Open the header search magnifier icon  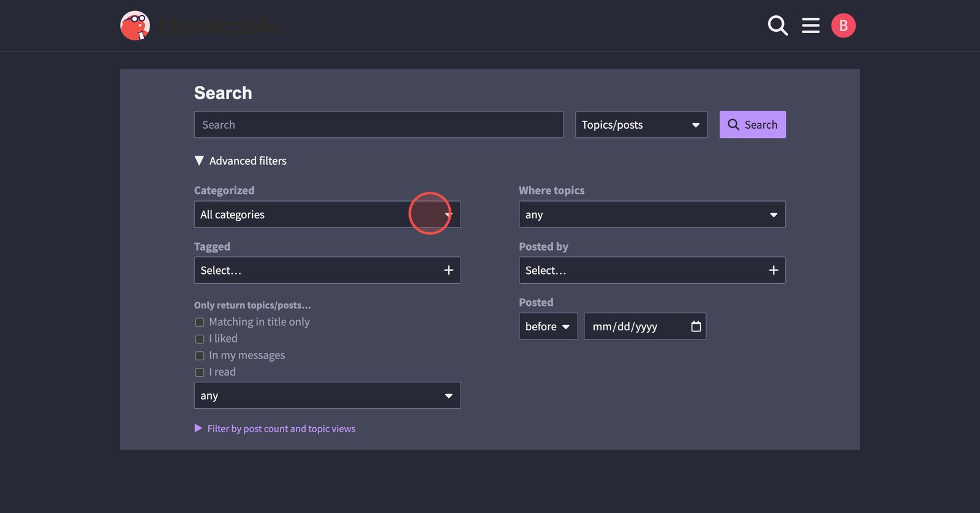pyautogui.click(x=777, y=26)
